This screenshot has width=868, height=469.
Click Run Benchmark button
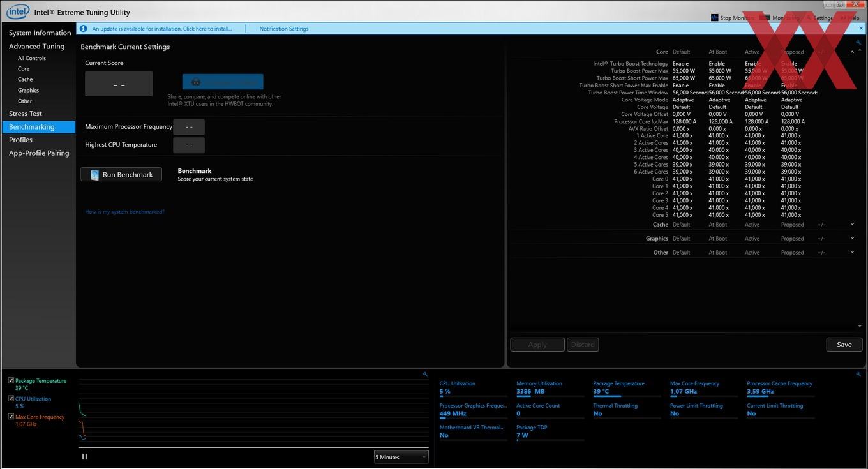(121, 175)
